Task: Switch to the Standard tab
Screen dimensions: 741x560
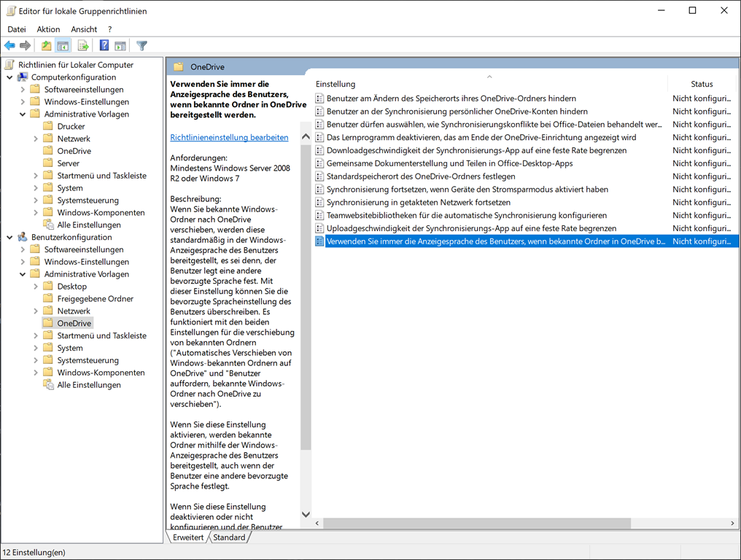Action: (x=229, y=537)
